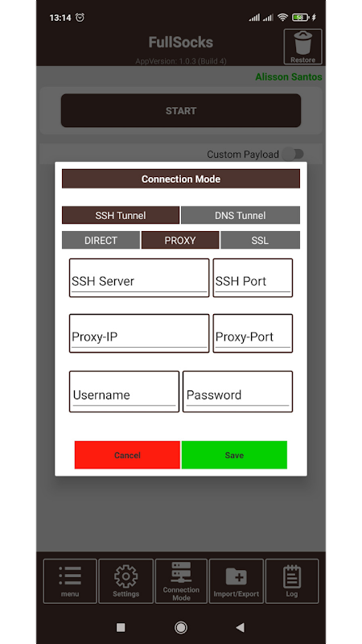Viewport: 362px width, 644px height.
Task: Select the SSH Tunnel tab
Action: [x=120, y=215]
